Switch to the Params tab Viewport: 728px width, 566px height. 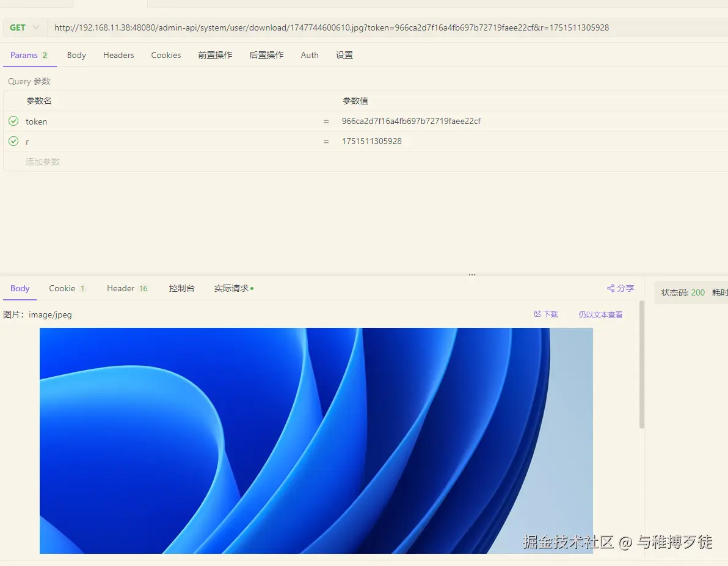coord(29,55)
